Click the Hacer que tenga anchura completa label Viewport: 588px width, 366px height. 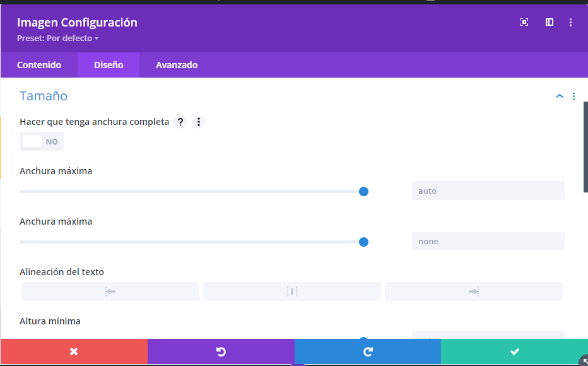point(95,122)
